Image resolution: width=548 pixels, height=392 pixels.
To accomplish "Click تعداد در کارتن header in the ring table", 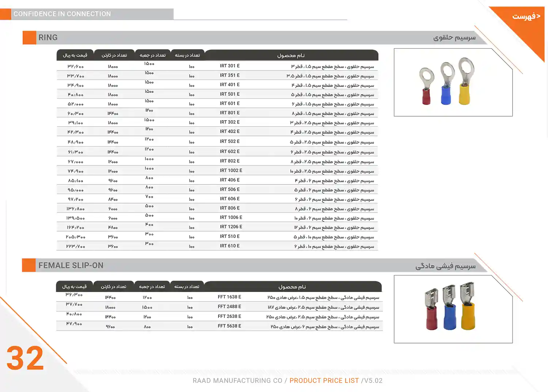I will (x=114, y=55).
